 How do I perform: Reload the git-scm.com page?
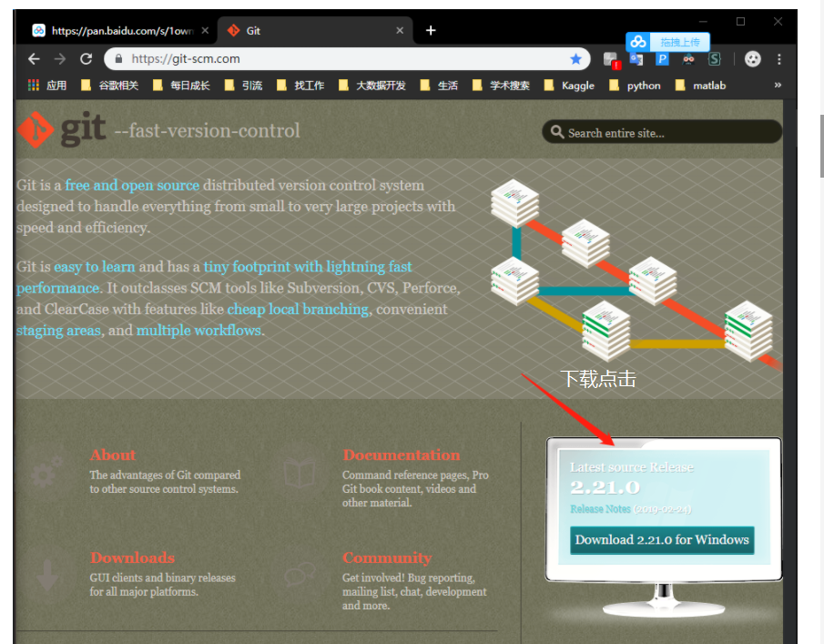pyautogui.click(x=86, y=59)
